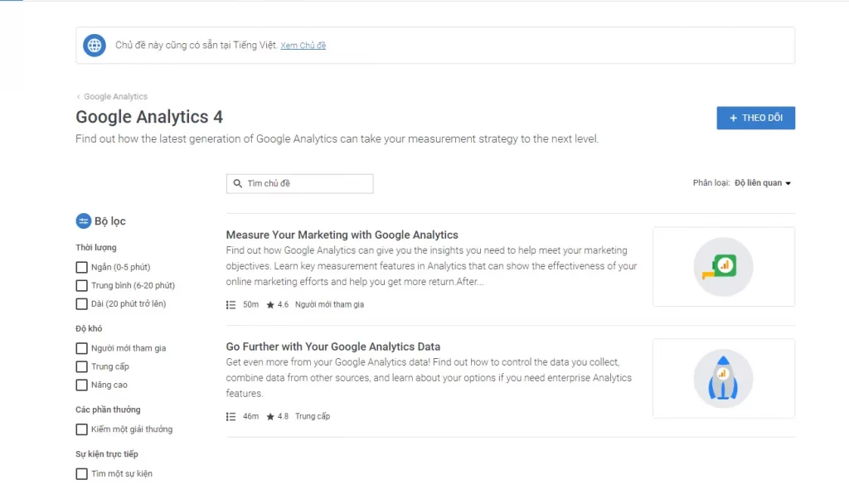Click the star icon beside 4.6 rating

pyautogui.click(x=270, y=305)
